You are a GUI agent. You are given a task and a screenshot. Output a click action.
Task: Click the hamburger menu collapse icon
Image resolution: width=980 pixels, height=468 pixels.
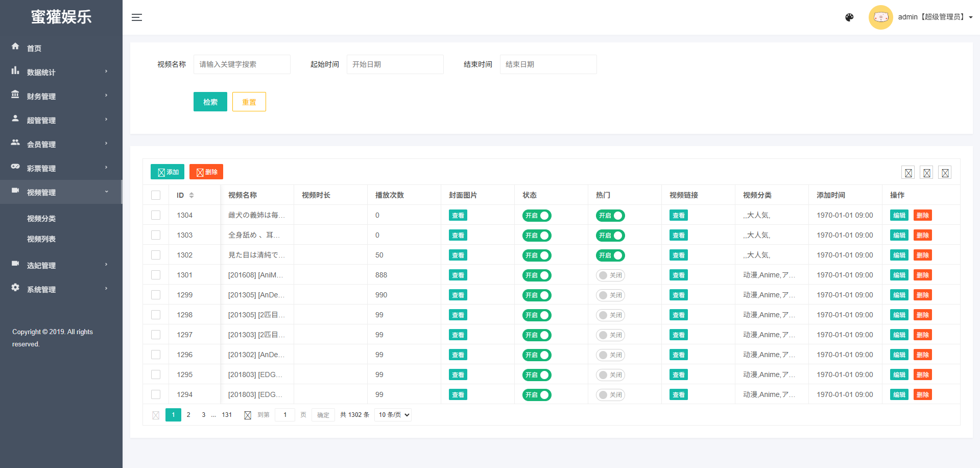coord(136,17)
